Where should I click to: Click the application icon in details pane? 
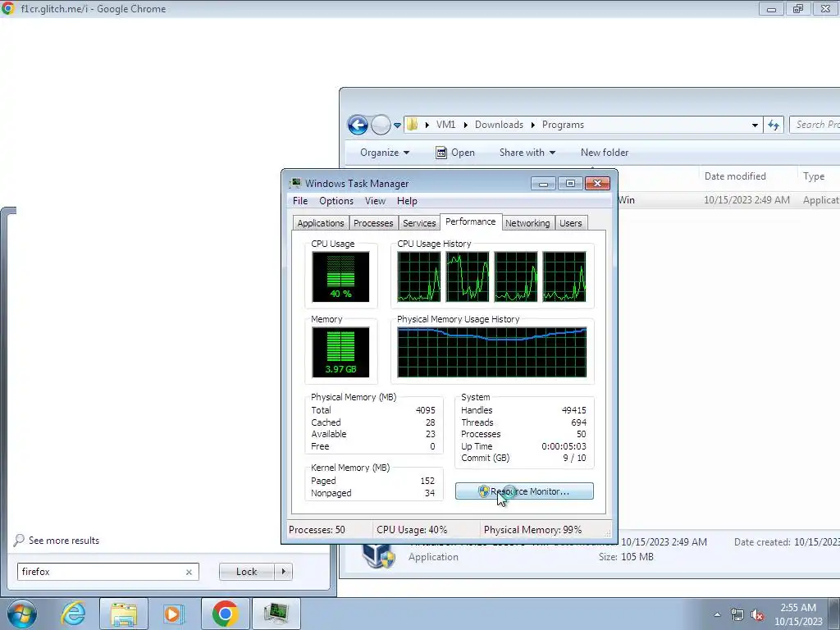tap(377, 555)
